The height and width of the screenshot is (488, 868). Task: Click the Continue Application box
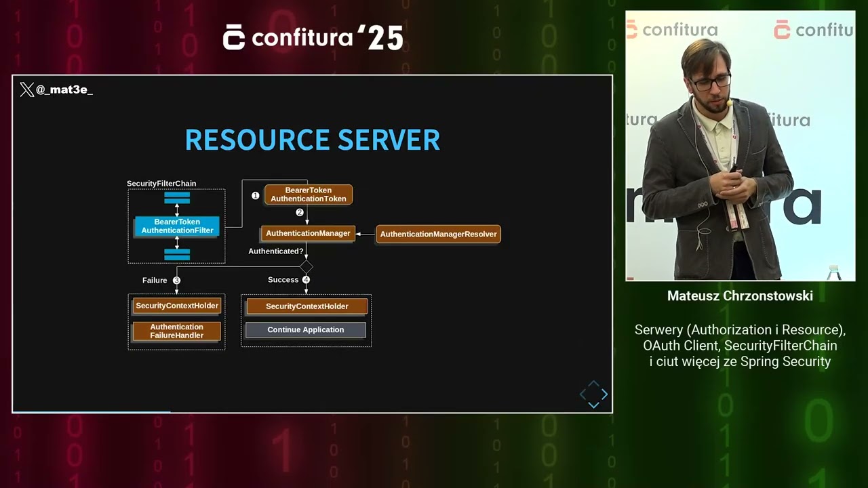305,330
